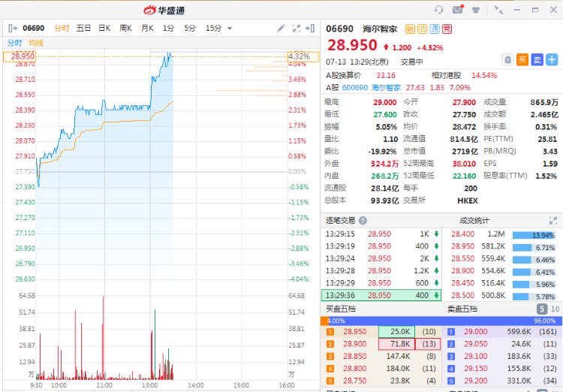Switch to 月K chart tab
Screen dimensions: 563x392
(x=147, y=28)
